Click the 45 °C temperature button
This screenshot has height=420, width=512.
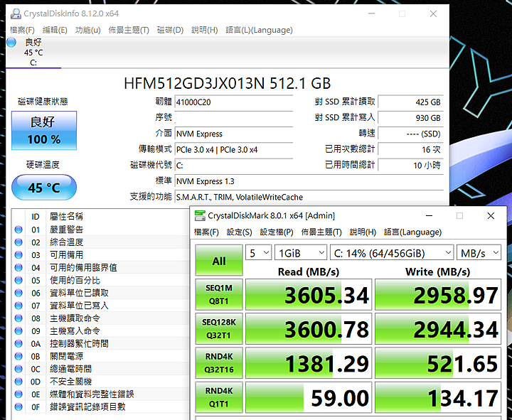pos(44,188)
